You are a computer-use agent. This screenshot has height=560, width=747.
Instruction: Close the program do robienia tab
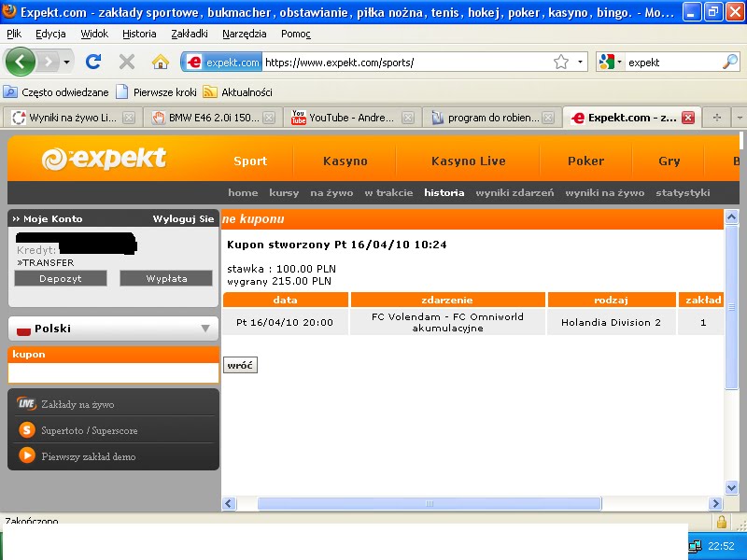[548, 118]
